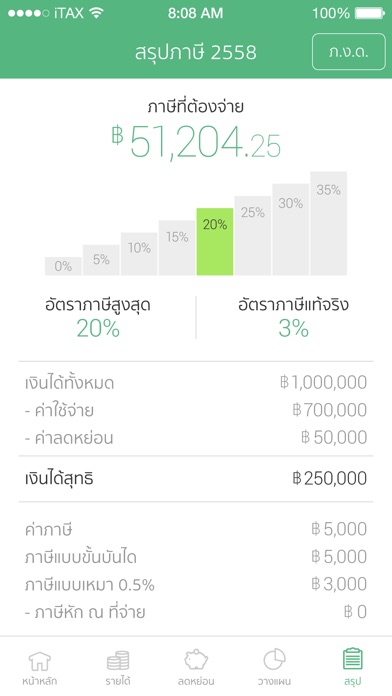Select the 35% tax bracket bar
The height and width of the screenshot is (696, 392).
pyautogui.click(x=329, y=223)
